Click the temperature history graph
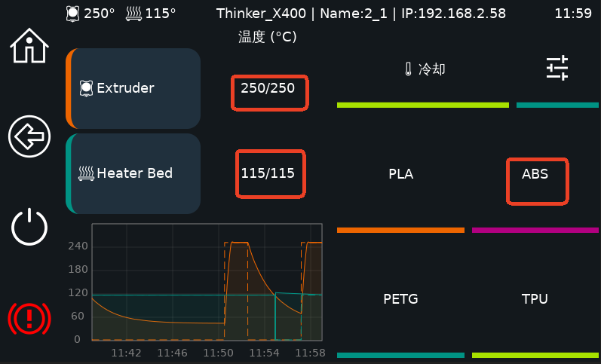 click(x=207, y=282)
